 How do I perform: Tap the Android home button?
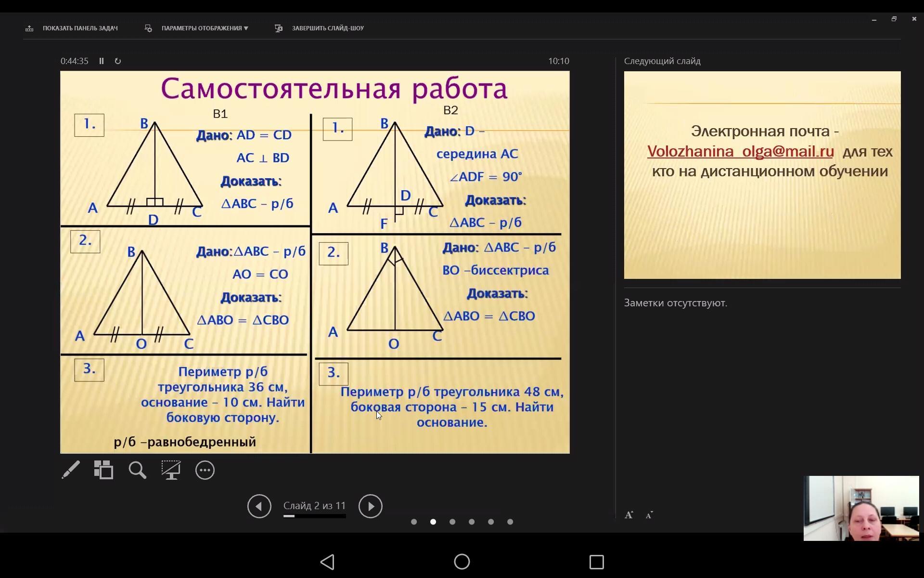462,562
